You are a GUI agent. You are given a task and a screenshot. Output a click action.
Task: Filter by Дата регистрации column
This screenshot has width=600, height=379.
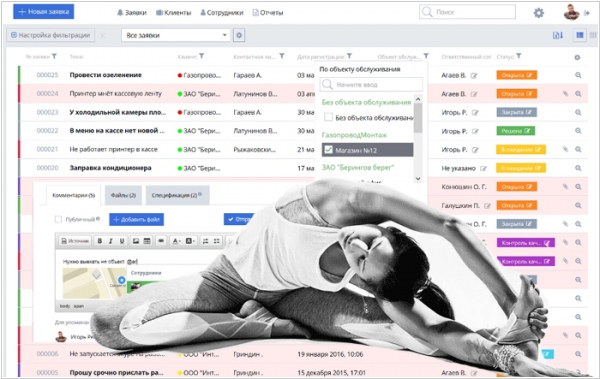(x=349, y=56)
